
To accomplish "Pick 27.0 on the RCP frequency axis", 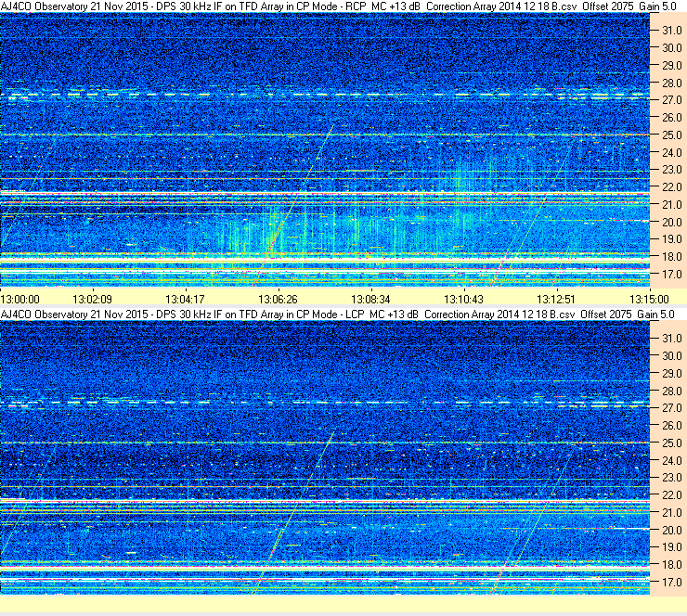I will 672,100.
